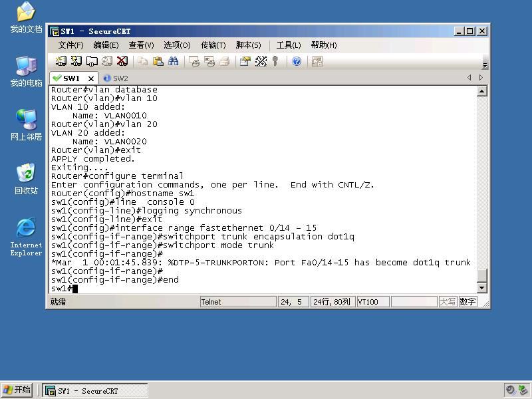This screenshot has height=399, width=532.
Task: Click the network system tray icon
Action: [523, 390]
